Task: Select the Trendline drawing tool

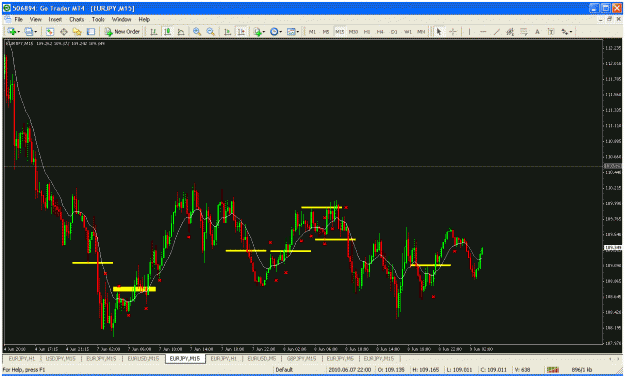Action: click(497, 31)
